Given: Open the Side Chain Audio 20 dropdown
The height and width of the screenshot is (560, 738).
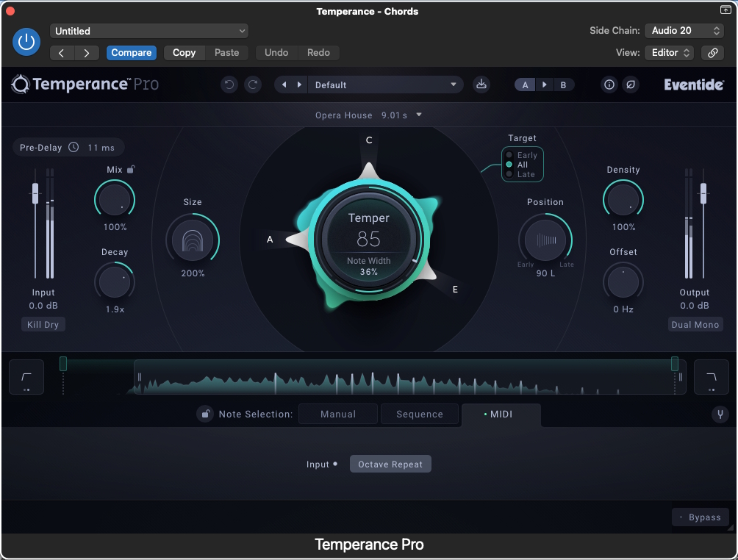Looking at the screenshot, I should 684,31.
